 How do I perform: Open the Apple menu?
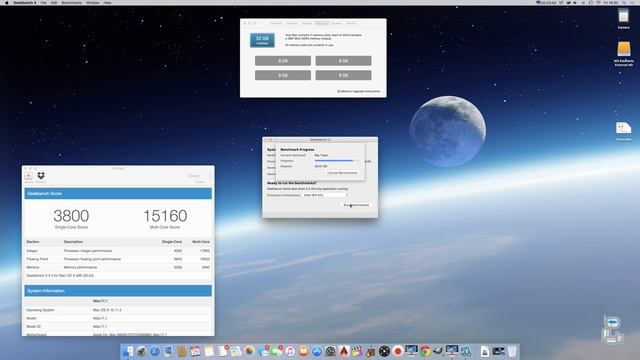point(7,2)
